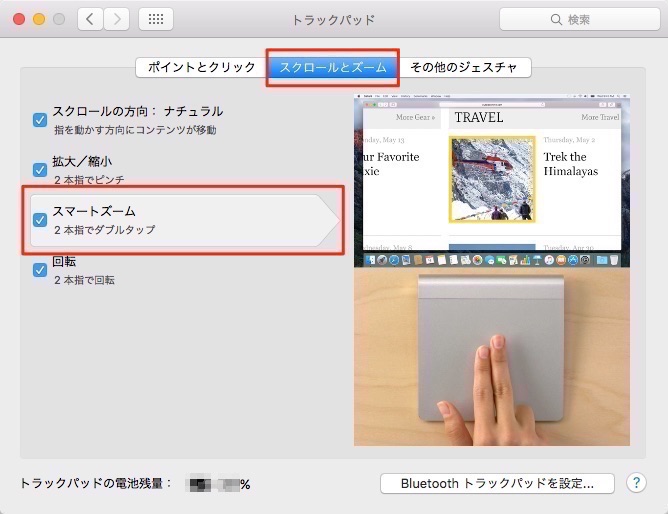Click Bluetooth トラックパッドを設定 button
The image size is (668, 514).
(497, 483)
